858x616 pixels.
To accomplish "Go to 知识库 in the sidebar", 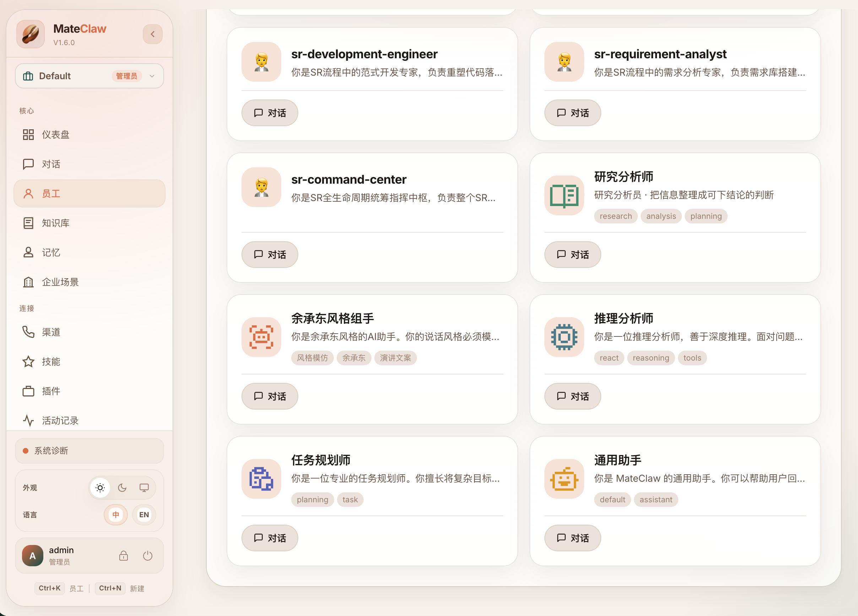I will 89,223.
